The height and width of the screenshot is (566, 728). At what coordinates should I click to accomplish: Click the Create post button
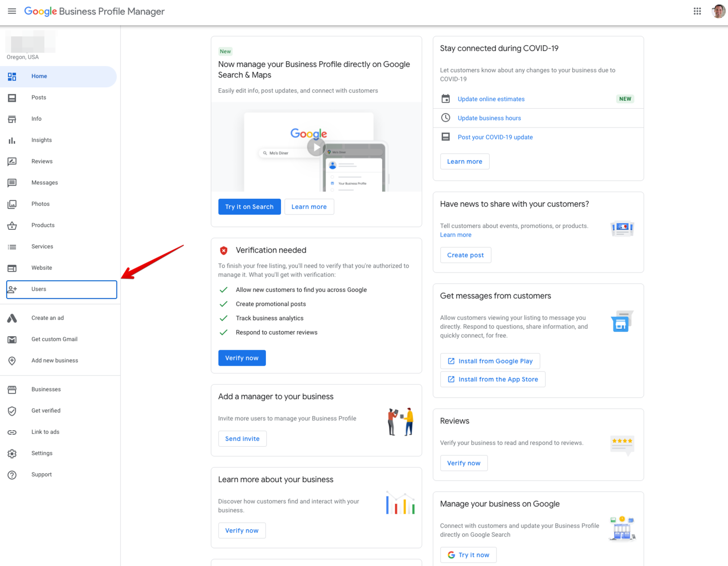[465, 255]
